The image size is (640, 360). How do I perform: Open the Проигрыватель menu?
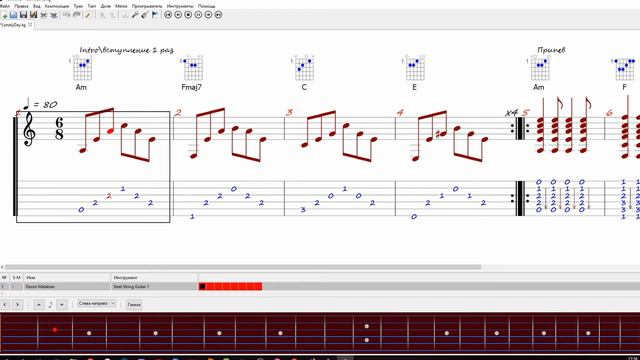point(147,6)
